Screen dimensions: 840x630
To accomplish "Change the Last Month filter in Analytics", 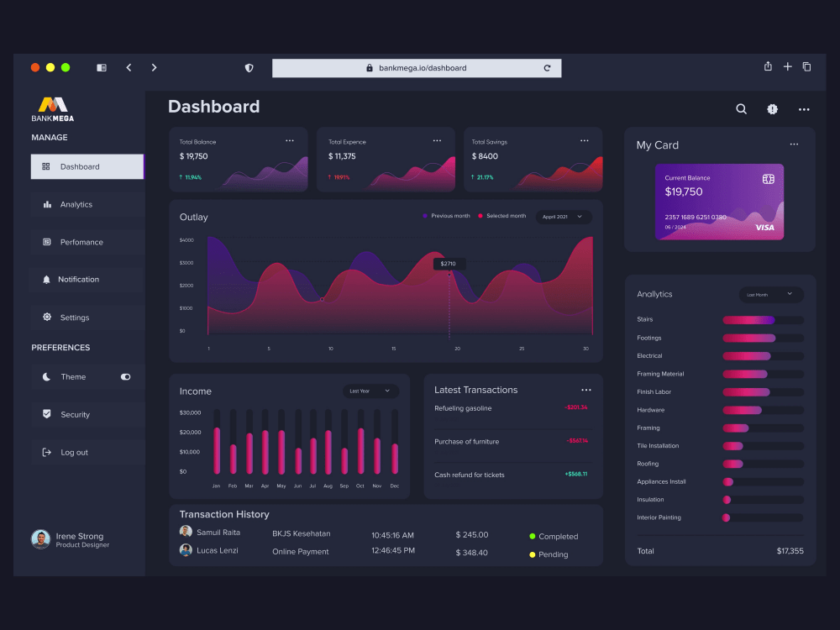I will coord(769,294).
